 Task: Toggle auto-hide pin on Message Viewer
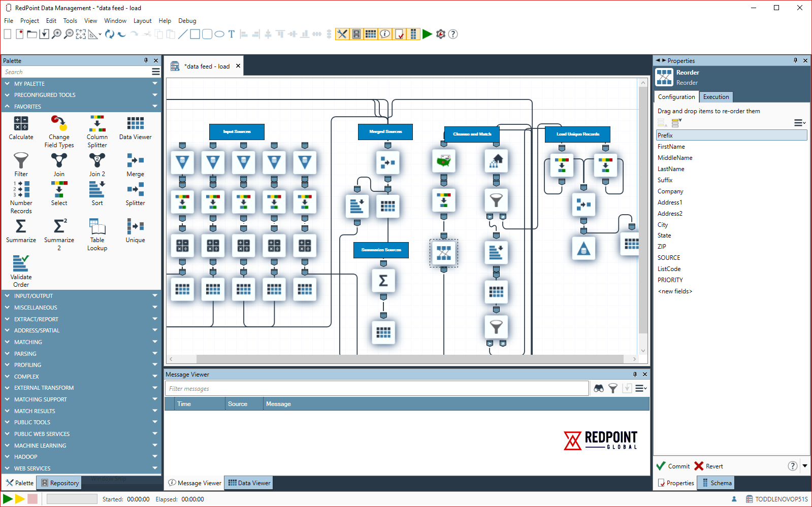click(635, 374)
